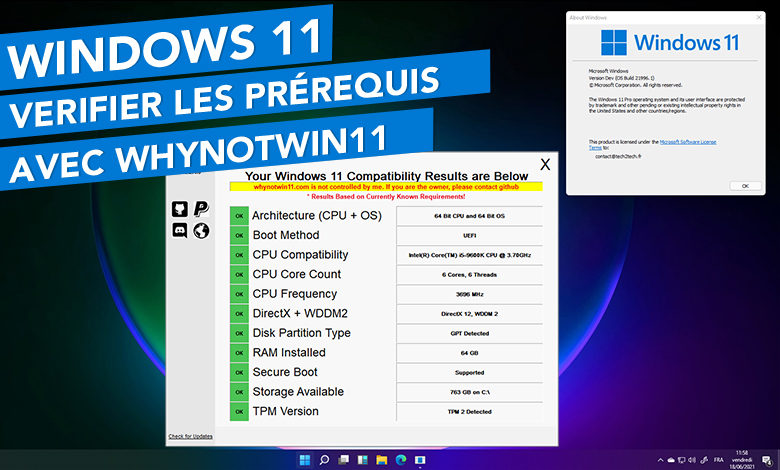Screen dimensions: 780x470
Task: Click the 'CPU Compatibility' label
Action: point(300,255)
